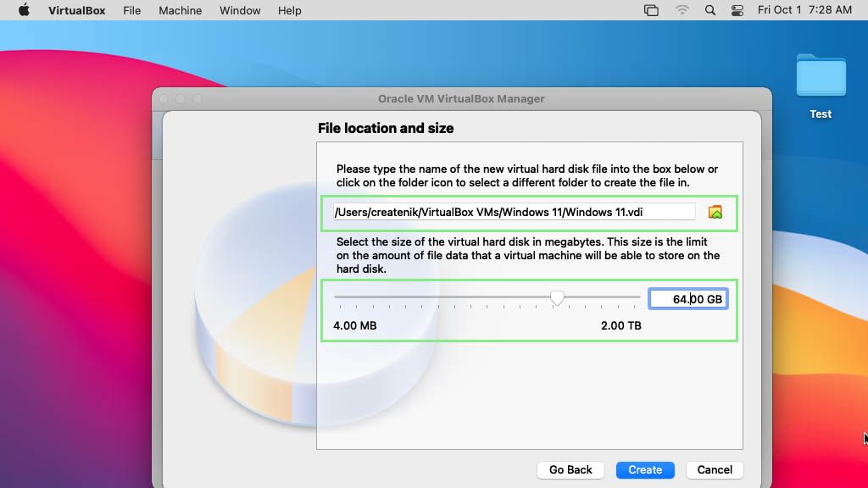Screen dimensions: 868x488
Task: Click the Go Back button
Action: (570, 469)
